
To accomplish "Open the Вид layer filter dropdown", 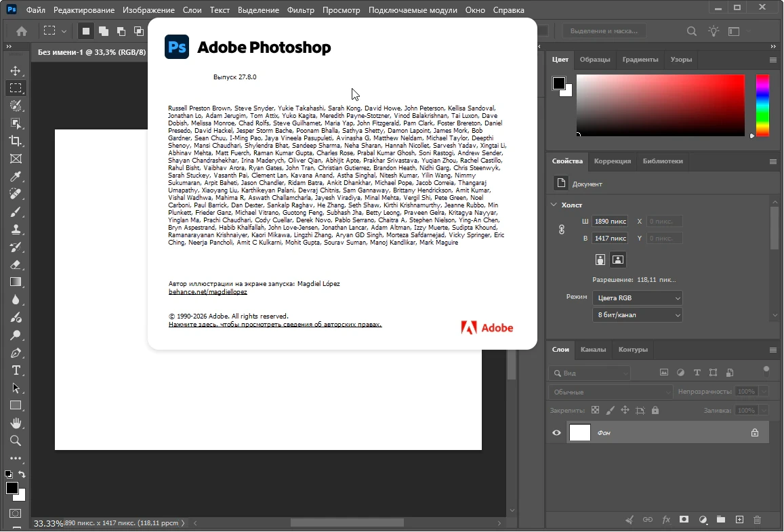I will point(590,373).
